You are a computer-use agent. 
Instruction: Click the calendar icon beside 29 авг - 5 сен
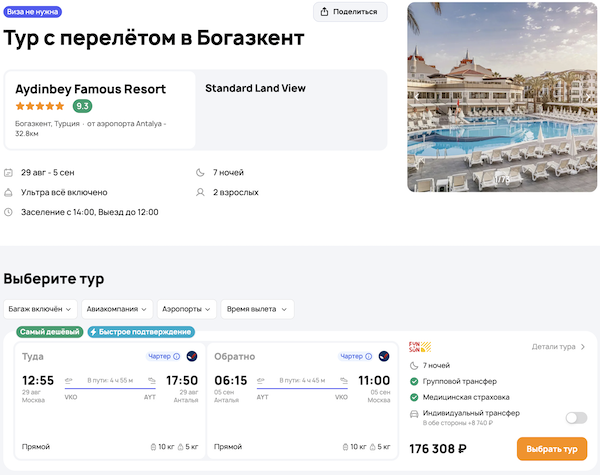tap(9, 173)
